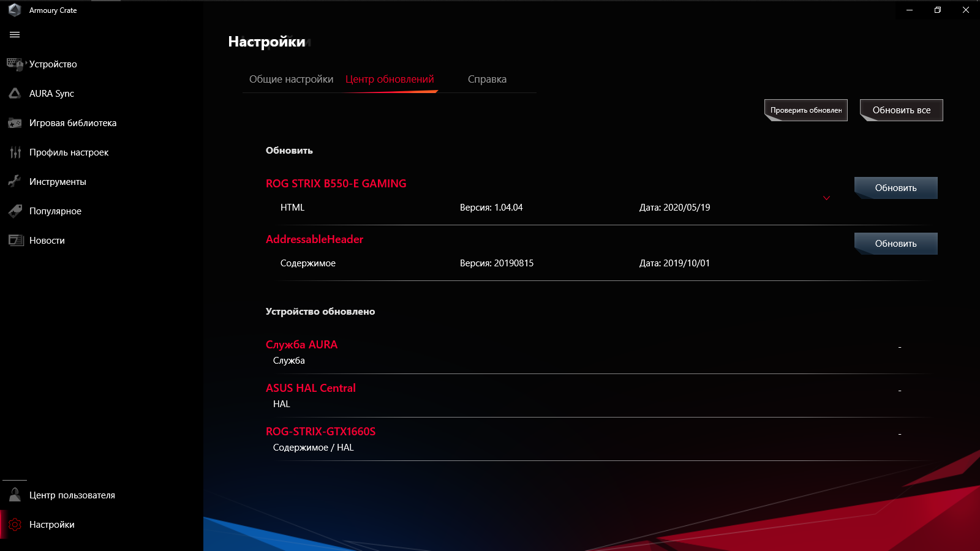980x551 pixels.
Task: Click the Профиль настроек sliders icon
Action: pyautogui.click(x=15, y=152)
